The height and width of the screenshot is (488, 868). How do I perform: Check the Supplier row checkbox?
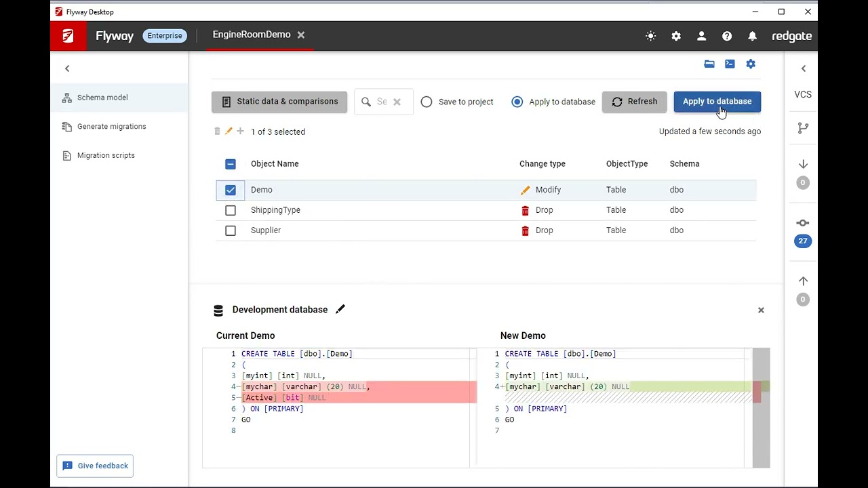pos(231,230)
